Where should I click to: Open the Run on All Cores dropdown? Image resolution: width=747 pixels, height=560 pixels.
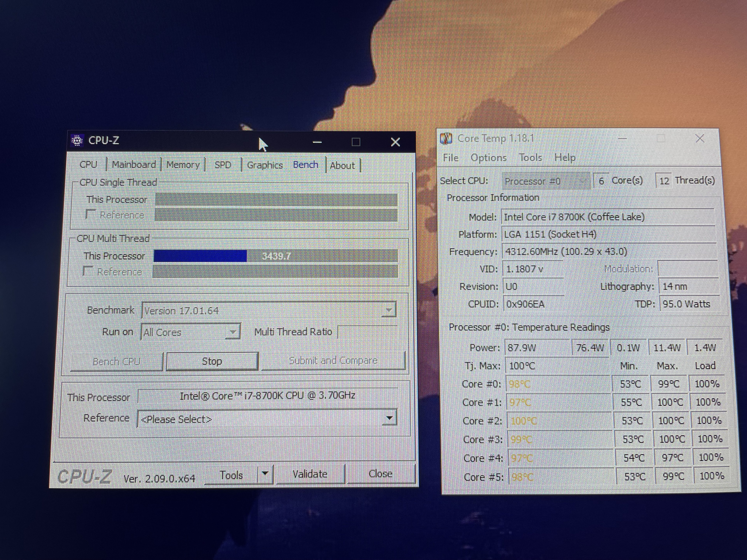[x=233, y=332]
